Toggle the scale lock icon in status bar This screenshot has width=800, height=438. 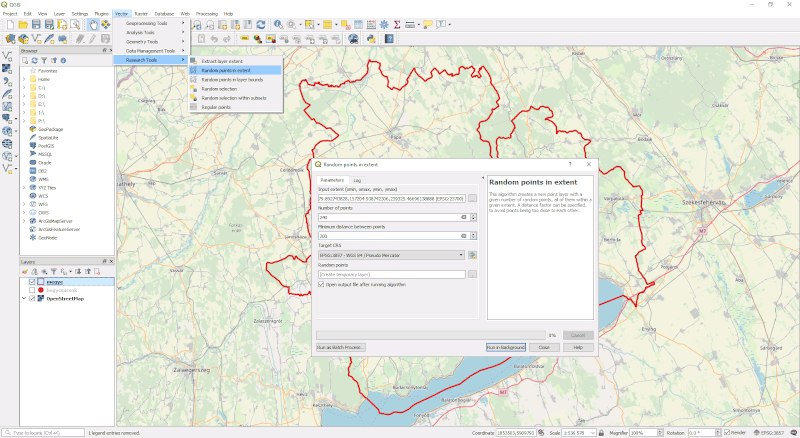601,432
